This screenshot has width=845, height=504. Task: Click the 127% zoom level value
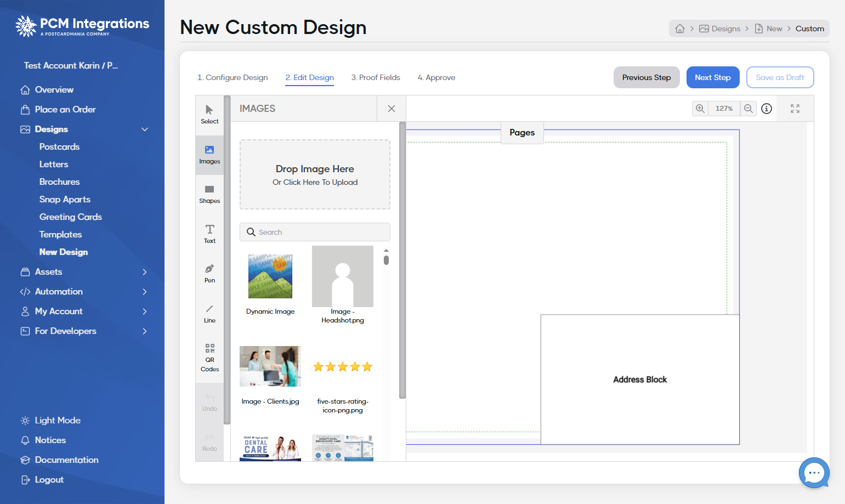click(x=724, y=109)
